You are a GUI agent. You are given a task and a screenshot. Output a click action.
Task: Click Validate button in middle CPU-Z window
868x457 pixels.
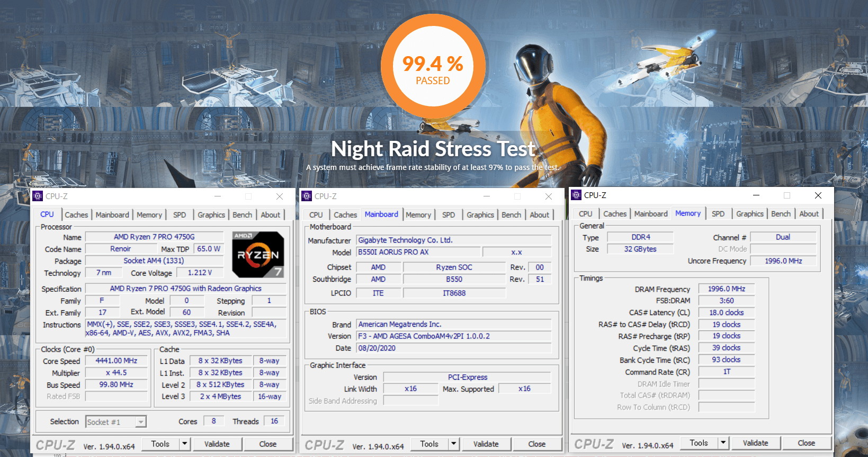coord(486,444)
